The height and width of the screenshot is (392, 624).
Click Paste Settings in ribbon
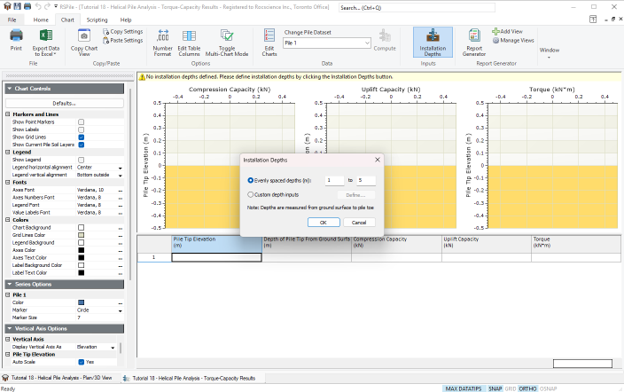click(123, 40)
